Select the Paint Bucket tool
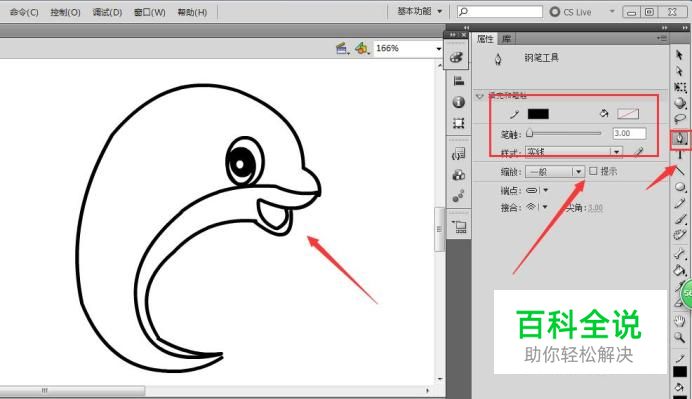Screen dimensions: 692x399 [x=680, y=270]
